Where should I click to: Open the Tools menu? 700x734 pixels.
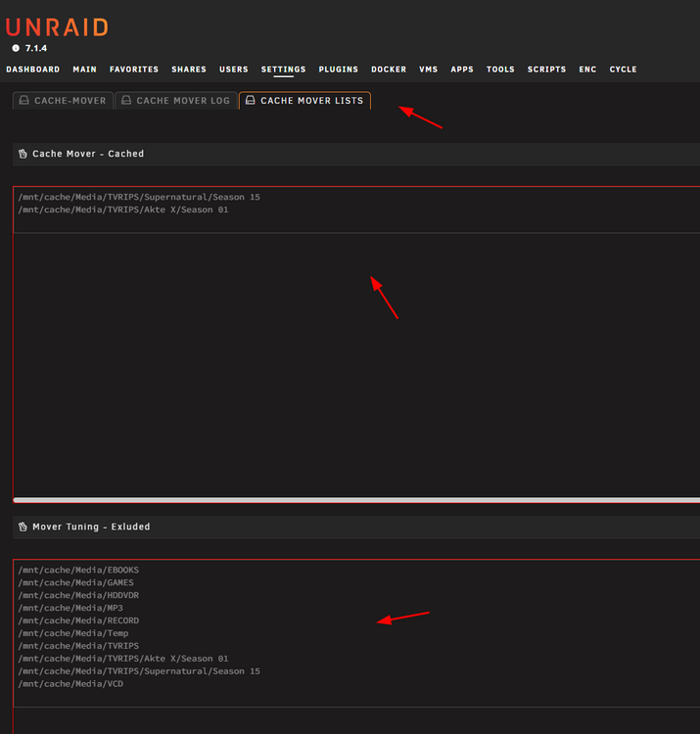[500, 69]
